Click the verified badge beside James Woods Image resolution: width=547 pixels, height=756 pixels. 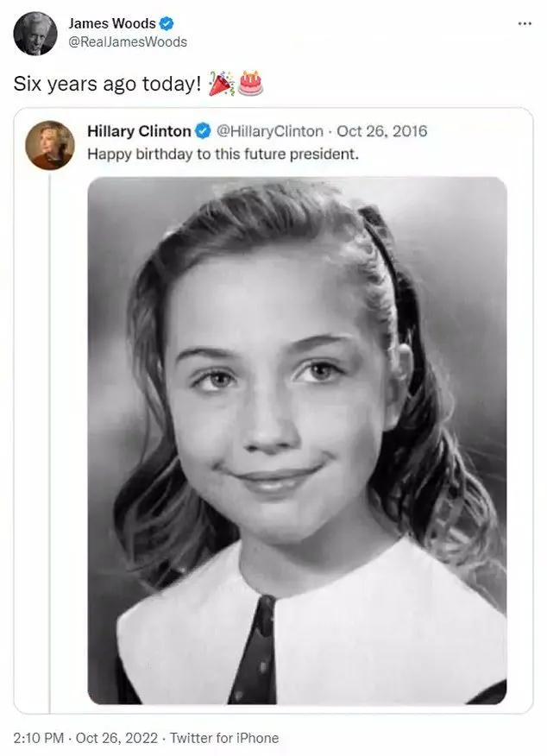coord(169,24)
